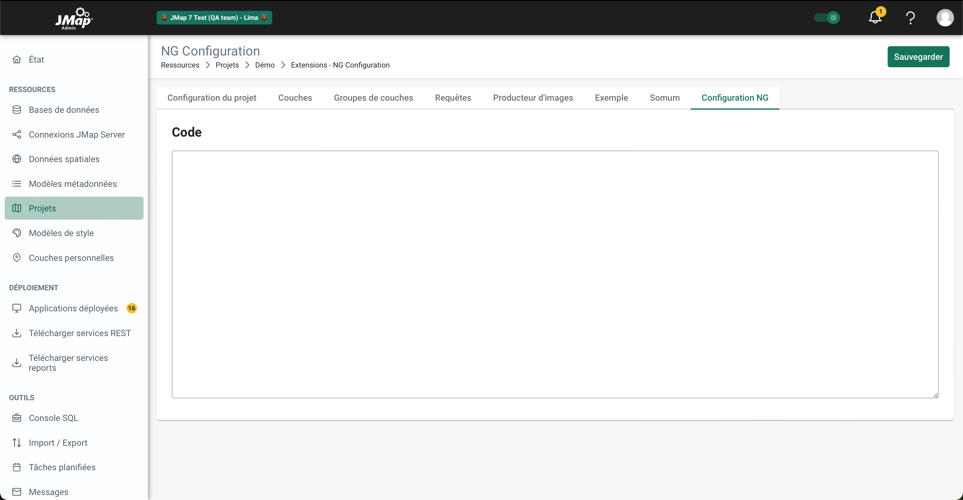Open the user profile avatar
963x500 pixels.
tap(944, 18)
